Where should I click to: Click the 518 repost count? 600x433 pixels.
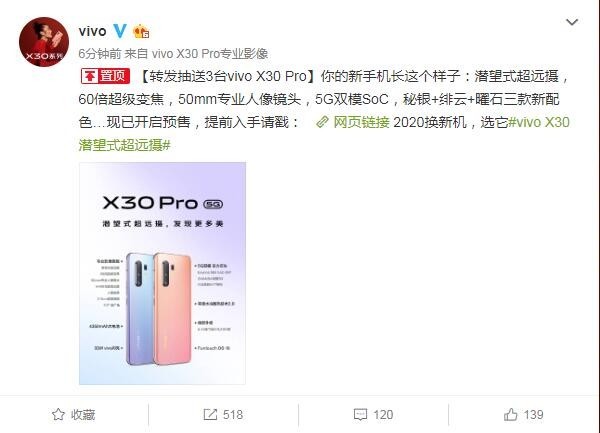pos(233,415)
